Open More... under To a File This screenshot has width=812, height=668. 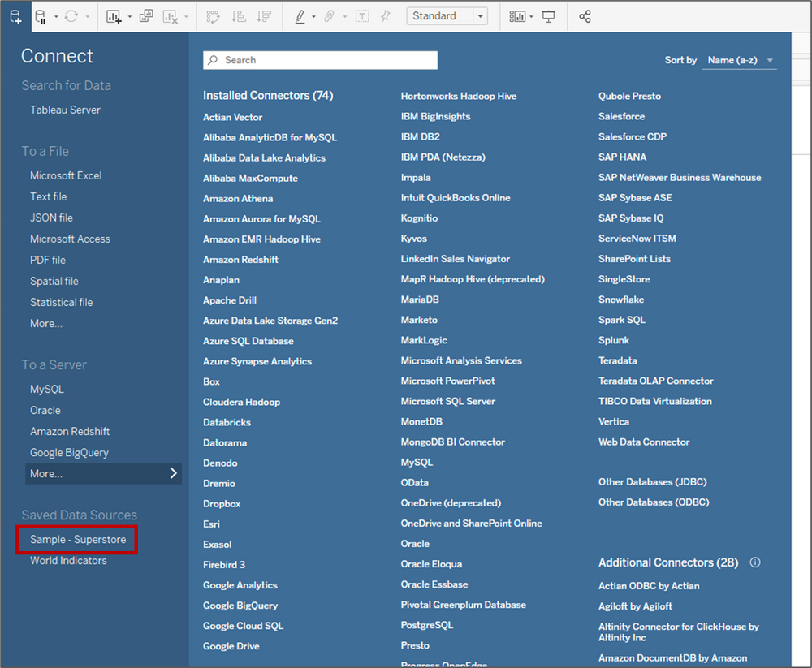[x=46, y=324]
